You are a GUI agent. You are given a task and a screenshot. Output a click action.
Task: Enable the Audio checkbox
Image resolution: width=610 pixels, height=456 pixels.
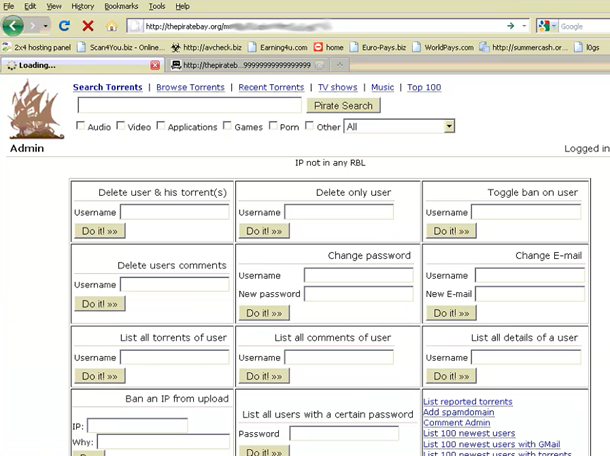[81, 126]
